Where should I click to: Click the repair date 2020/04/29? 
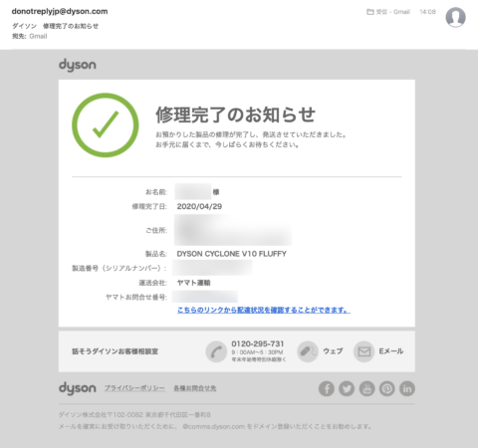pos(199,206)
